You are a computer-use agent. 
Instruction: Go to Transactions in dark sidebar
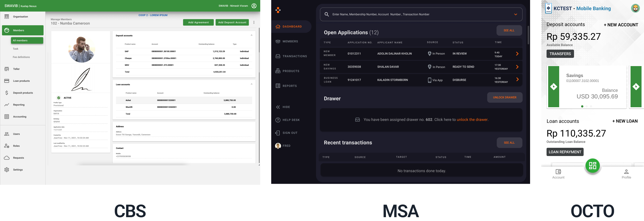pyautogui.click(x=294, y=56)
